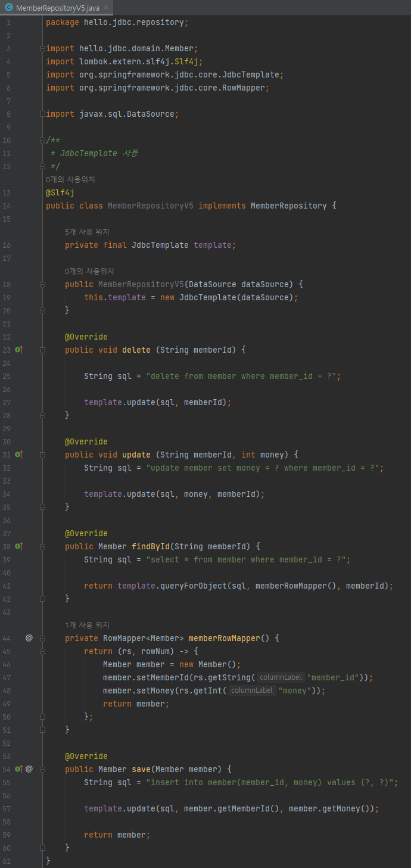Click line number 41 in the gutter
411x868 pixels.
7,586
